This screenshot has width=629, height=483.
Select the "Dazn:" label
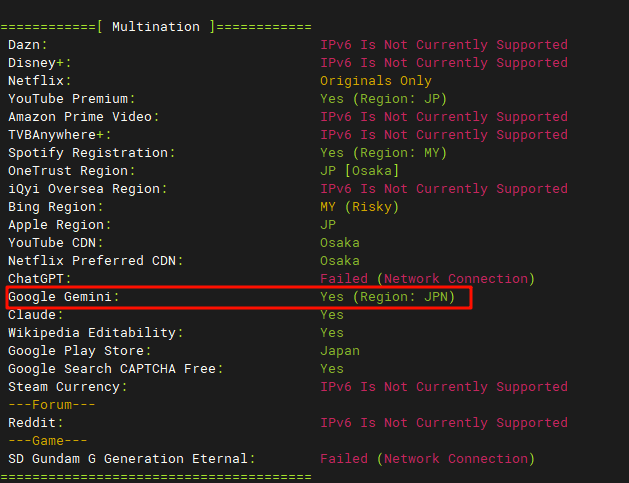28,45
